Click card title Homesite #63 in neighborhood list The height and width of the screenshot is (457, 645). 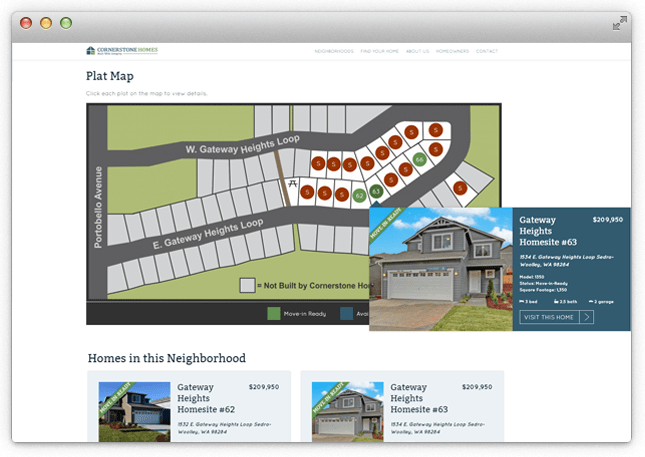click(x=419, y=398)
